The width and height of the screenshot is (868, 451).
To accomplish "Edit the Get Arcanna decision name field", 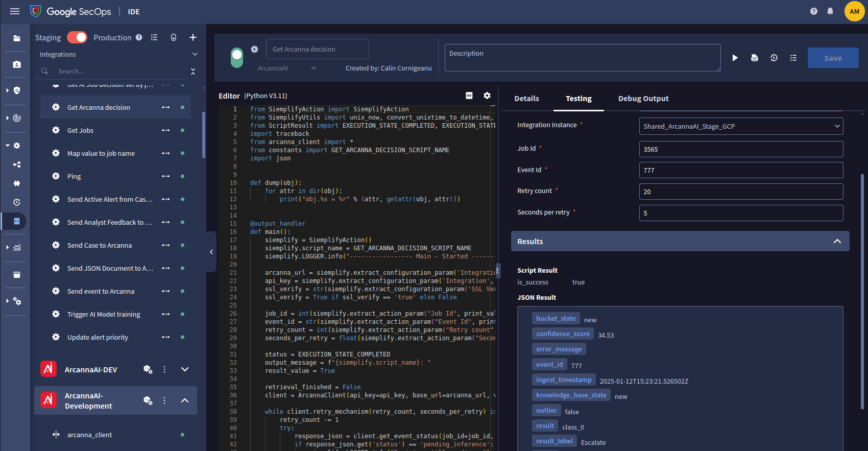I will (x=318, y=49).
